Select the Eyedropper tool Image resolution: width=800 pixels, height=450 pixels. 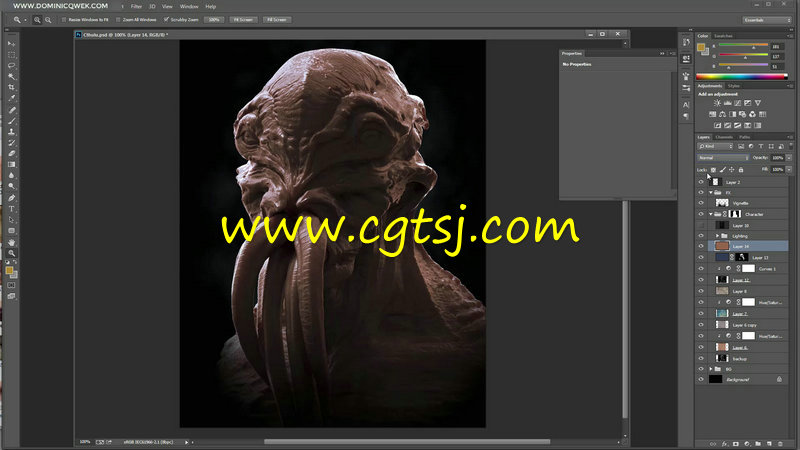point(11,98)
